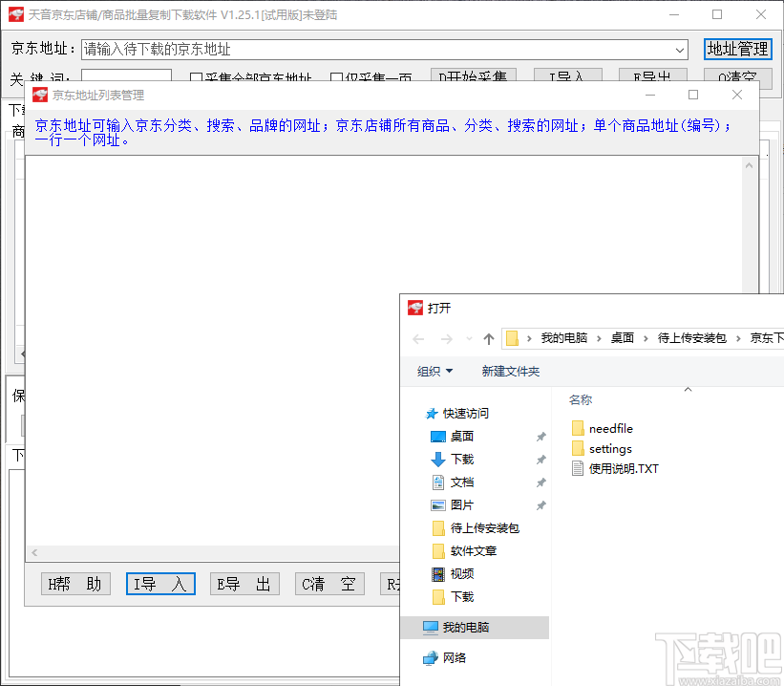Click left arrow of address list horizontal scrollbar
The height and width of the screenshot is (686, 784).
[34, 553]
